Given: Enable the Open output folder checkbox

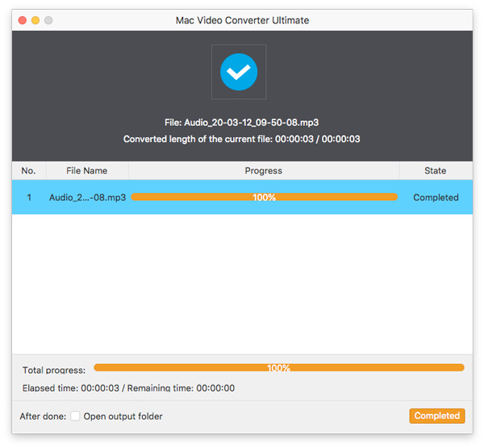Looking at the screenshot, I should coord(75,416).
